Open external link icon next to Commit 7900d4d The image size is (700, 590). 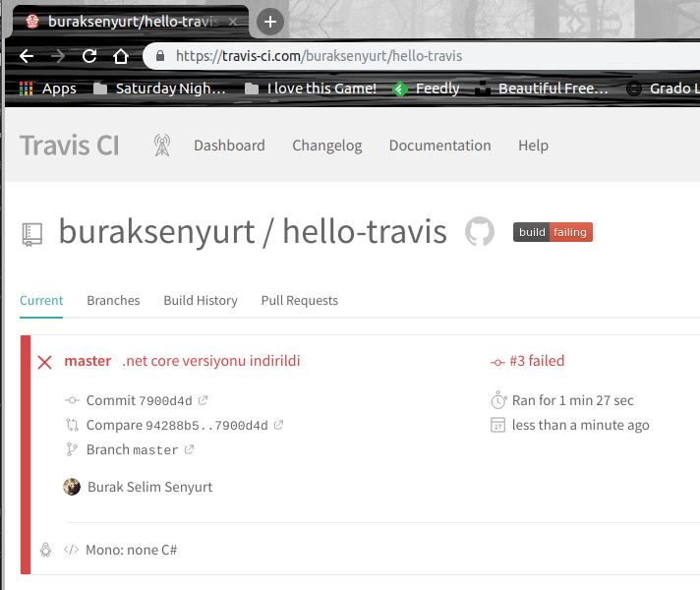[204, 400]
